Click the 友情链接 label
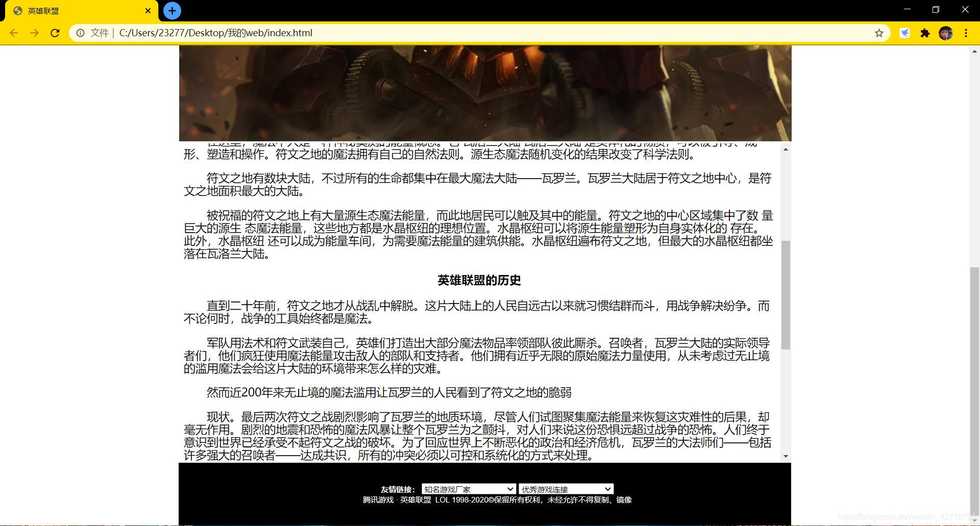Screen dimensions: 980x526 (x=398, y=489)
